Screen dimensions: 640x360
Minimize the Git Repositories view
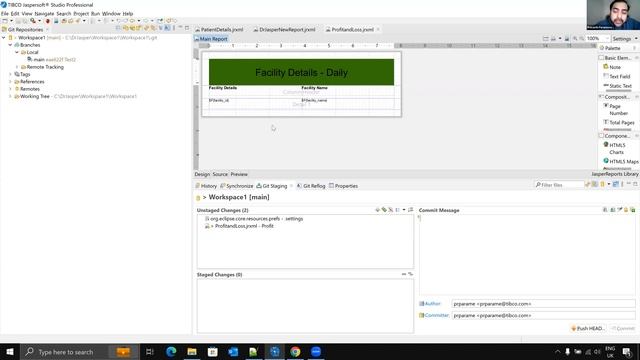click(180, 28)
